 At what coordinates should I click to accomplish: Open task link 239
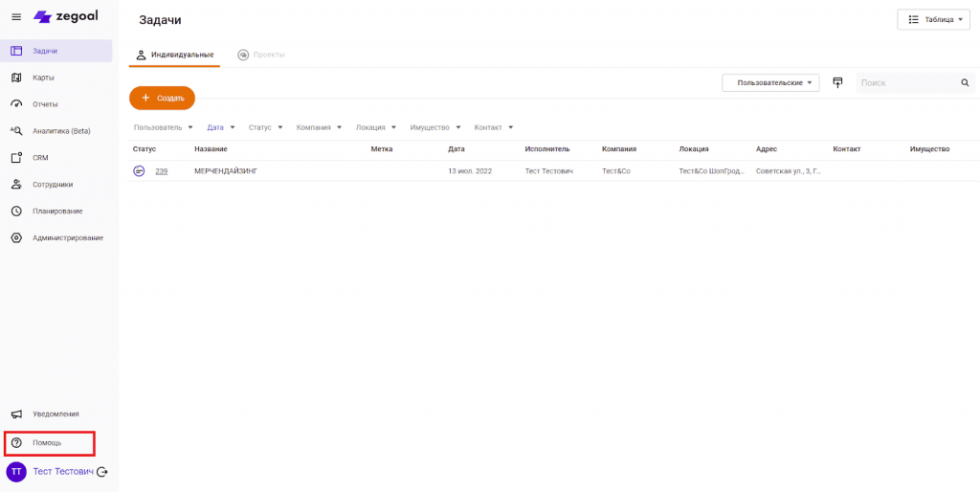pyautogui.click(x=162, y=171)
